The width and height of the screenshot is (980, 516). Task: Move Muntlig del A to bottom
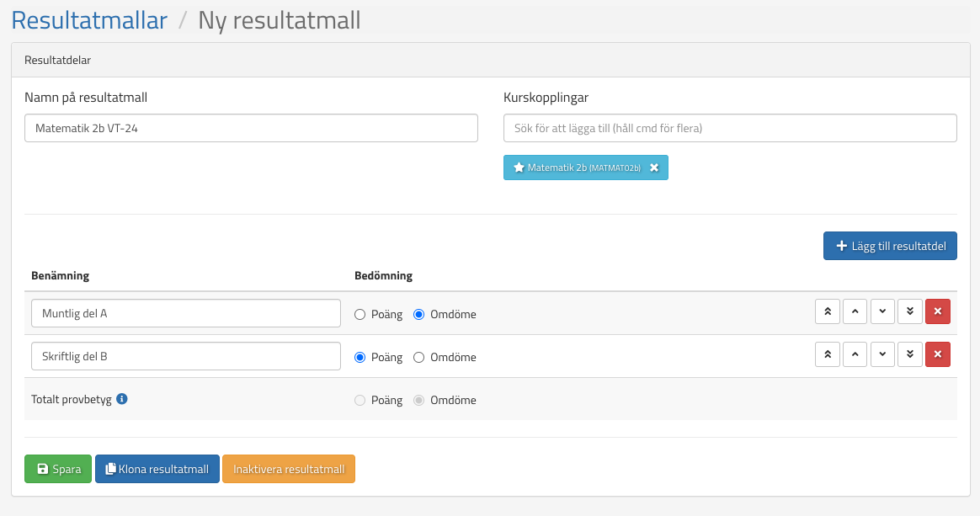point(909,311)
